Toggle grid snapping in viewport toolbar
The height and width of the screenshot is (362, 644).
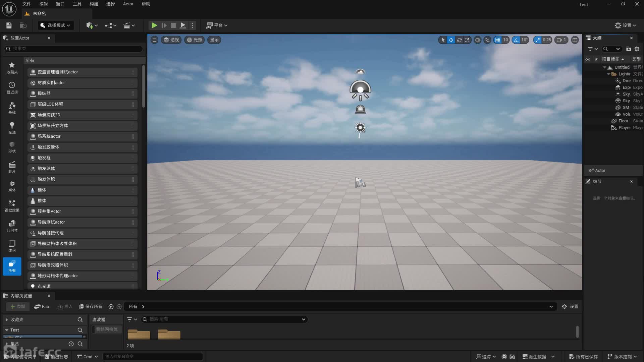pyautogui.click(x=498, y=40)
